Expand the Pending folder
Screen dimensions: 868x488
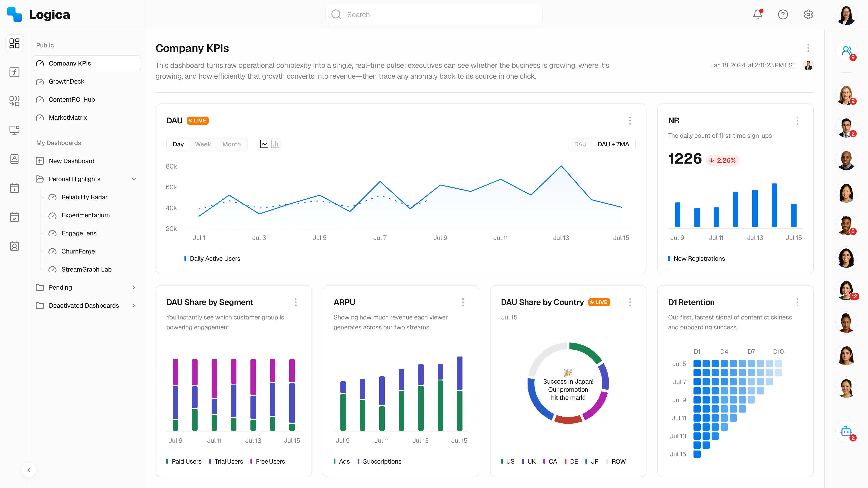134,287
